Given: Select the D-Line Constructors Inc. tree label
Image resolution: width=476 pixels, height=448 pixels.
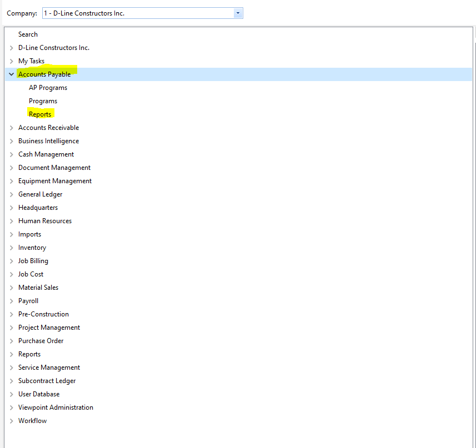Looking at the screenshot, I should coord(54,48).
